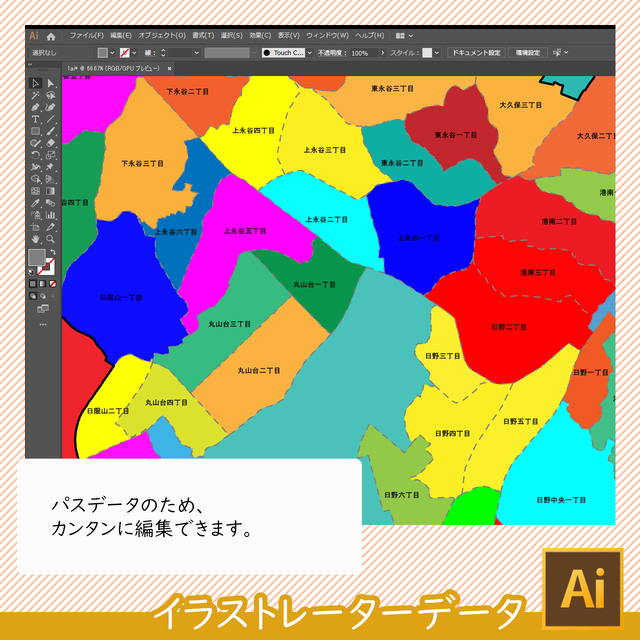Select the Rectangle tool
The image size is (640, 640).
(x=36, y=131)
